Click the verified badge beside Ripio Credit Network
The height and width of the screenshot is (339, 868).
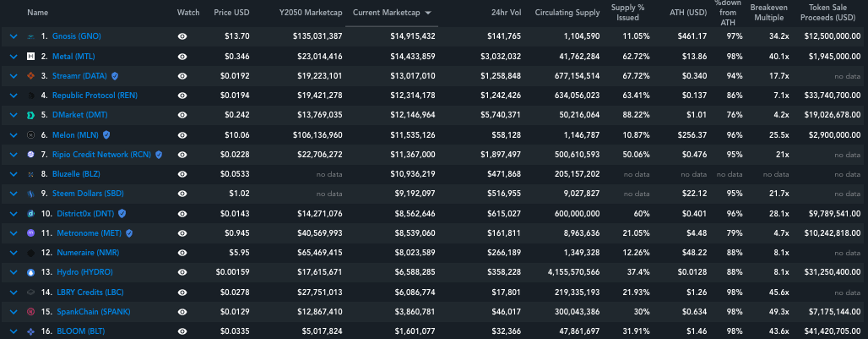[159, 155]
